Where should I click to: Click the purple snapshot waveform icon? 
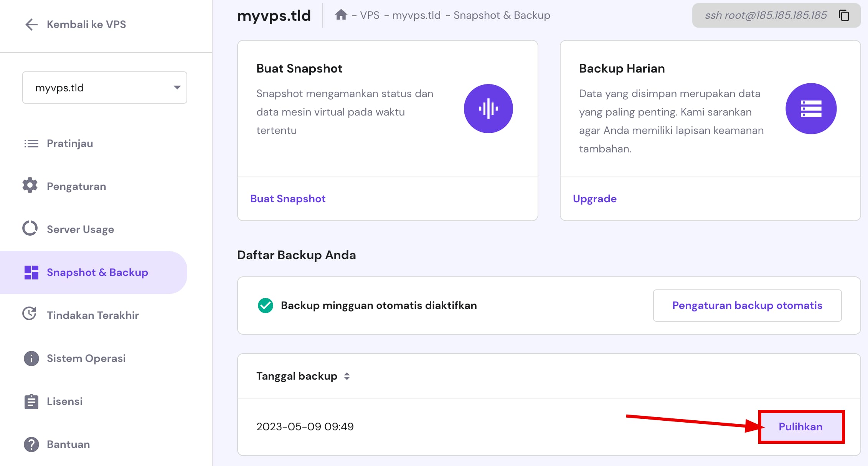coord(488,109)
